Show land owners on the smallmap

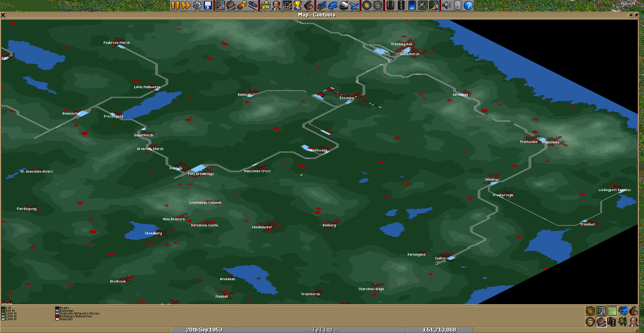coord(634,322)
